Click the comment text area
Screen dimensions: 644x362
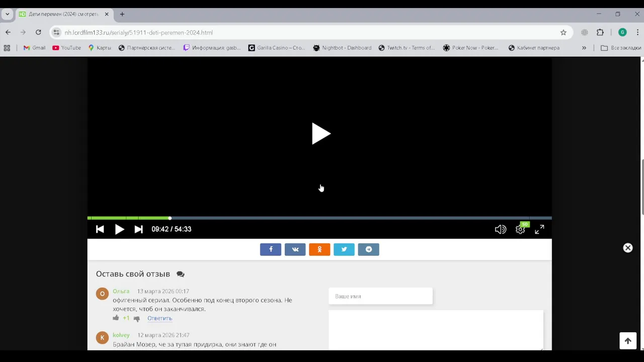(x=436, y=330)
